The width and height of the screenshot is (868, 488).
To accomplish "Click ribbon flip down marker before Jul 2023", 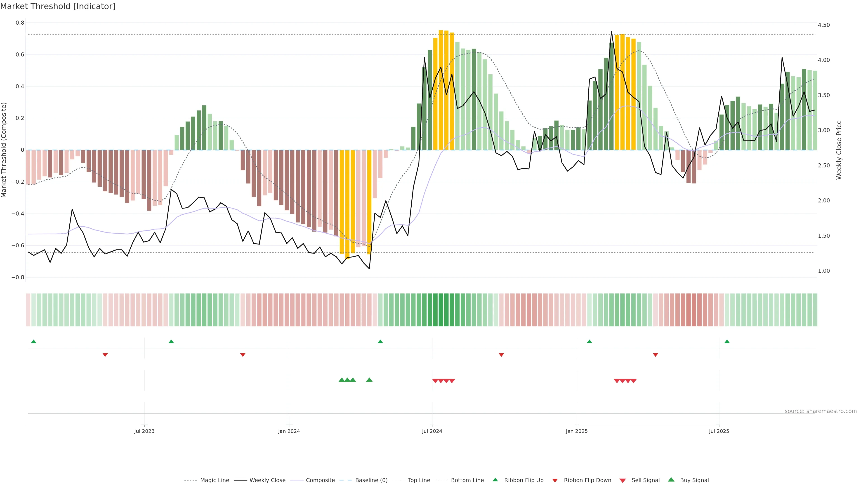I will point(105,355).
